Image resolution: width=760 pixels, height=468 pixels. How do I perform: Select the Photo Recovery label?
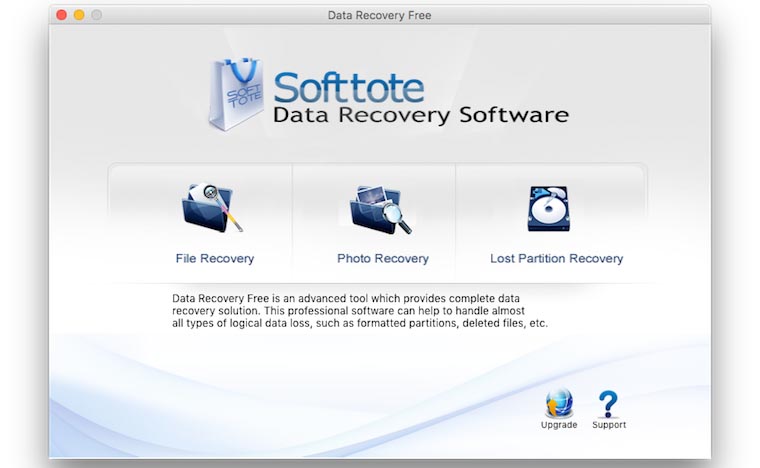383,259
